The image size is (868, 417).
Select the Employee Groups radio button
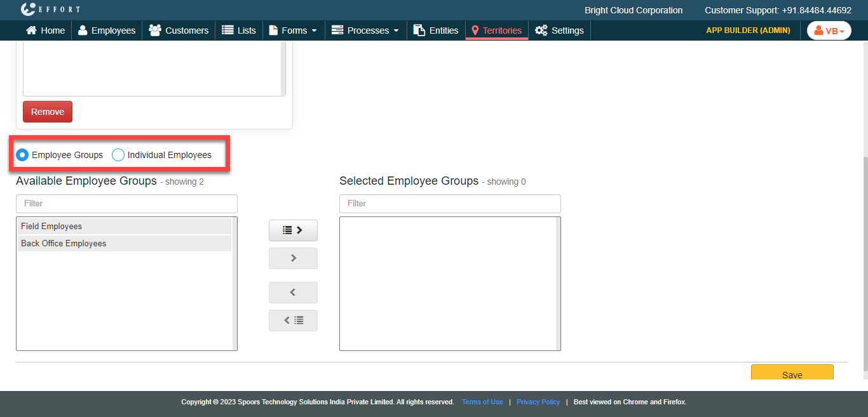pos(22,155)
